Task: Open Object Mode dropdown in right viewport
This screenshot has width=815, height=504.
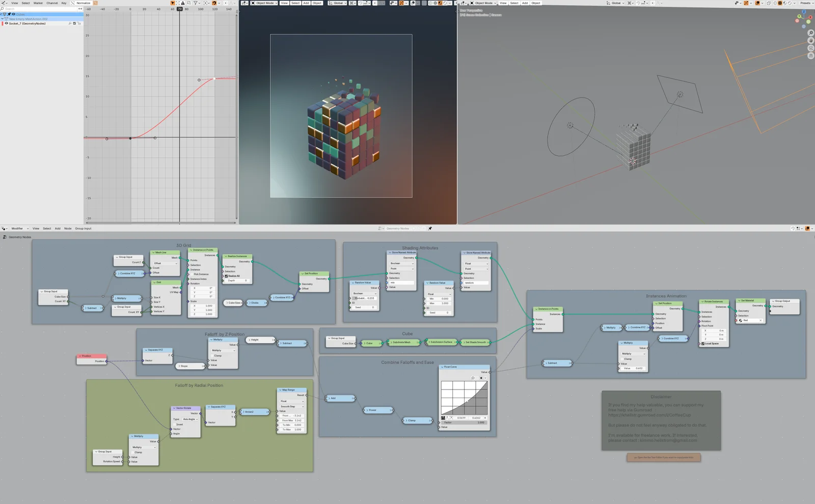Action: click(483, 3)
